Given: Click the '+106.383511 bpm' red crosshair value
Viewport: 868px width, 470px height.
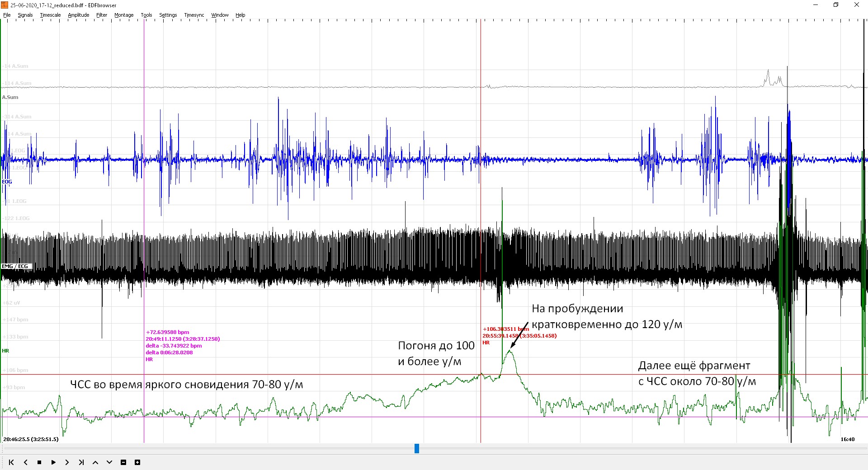Looking at the screenshot, I should click(x=505, y=329).
